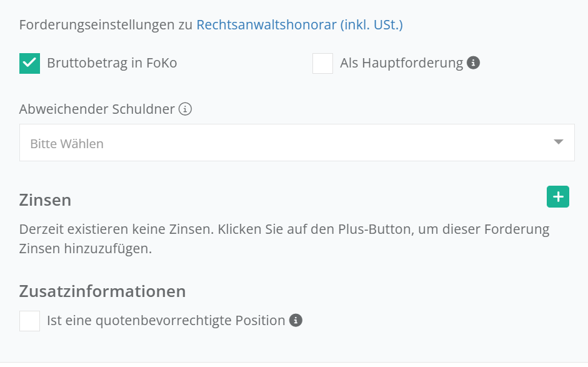This screenshot has height=367, width=588.
Task: Open the Rechtsanwaltshonorar (inkl. USt.) link
Action: [299, 25]
